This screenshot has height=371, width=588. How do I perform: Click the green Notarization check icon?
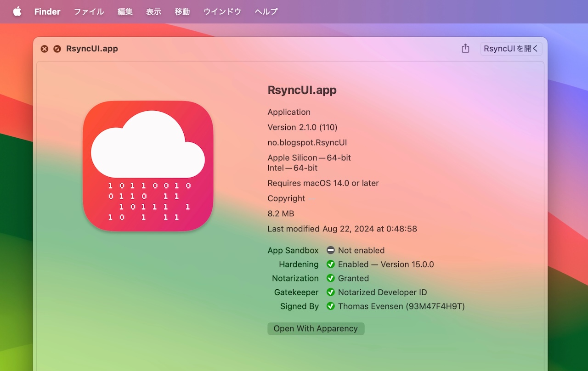pos(331,278)
